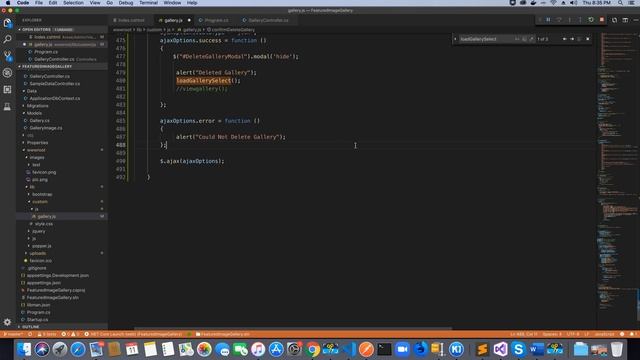This screenshot has height=360, width=640.
Task: Restart the debug session
Action: pos(591,20)
